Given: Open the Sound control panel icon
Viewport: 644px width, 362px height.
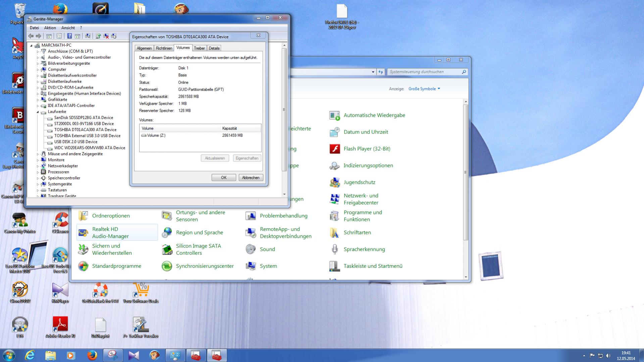Looking at the screenshot, I should (267, 249).
